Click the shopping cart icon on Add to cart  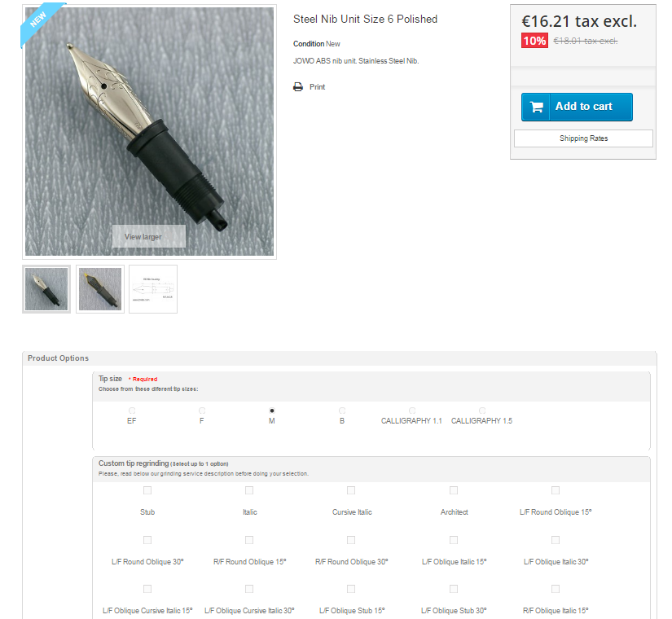pyautogui.click(x=536, y=107)
